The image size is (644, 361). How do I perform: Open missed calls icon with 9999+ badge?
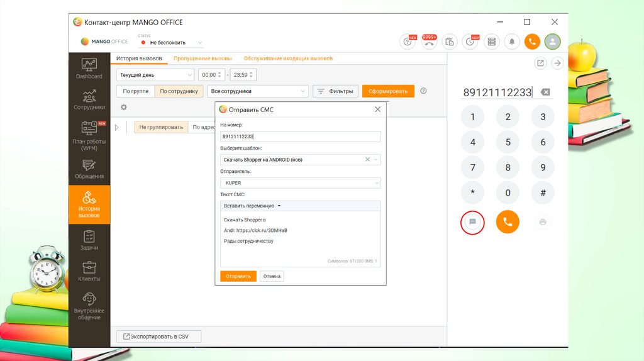[429, 42]
